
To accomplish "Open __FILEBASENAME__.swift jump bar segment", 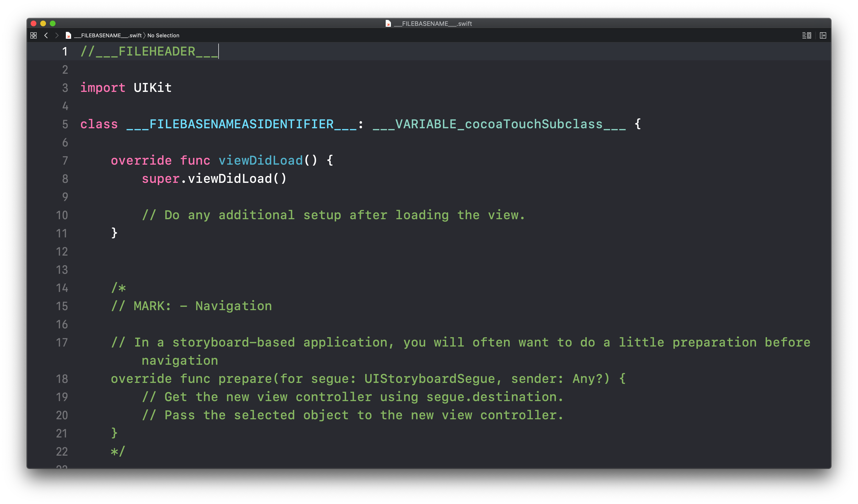I will (x=107, y=35).
